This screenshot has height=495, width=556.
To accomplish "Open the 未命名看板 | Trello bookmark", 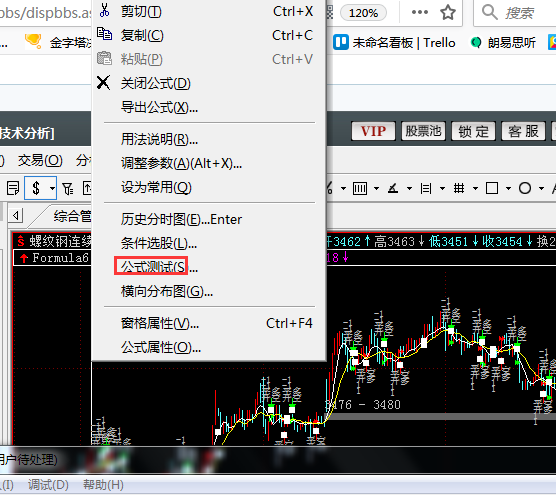I will [394, 43].
